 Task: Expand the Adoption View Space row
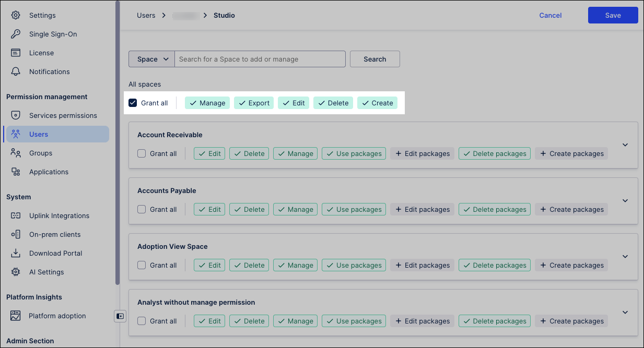coord(625,257)
